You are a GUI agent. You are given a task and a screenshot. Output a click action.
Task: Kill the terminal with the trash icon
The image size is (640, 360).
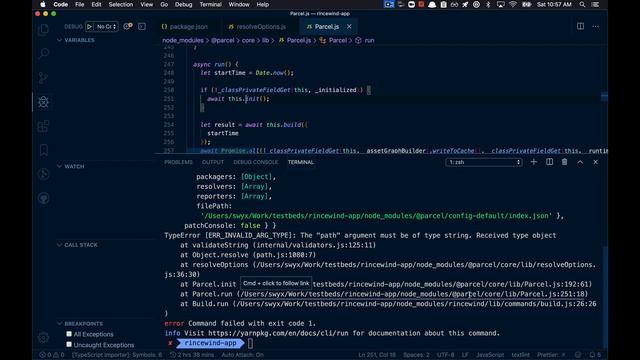click(x=564, y=162)
